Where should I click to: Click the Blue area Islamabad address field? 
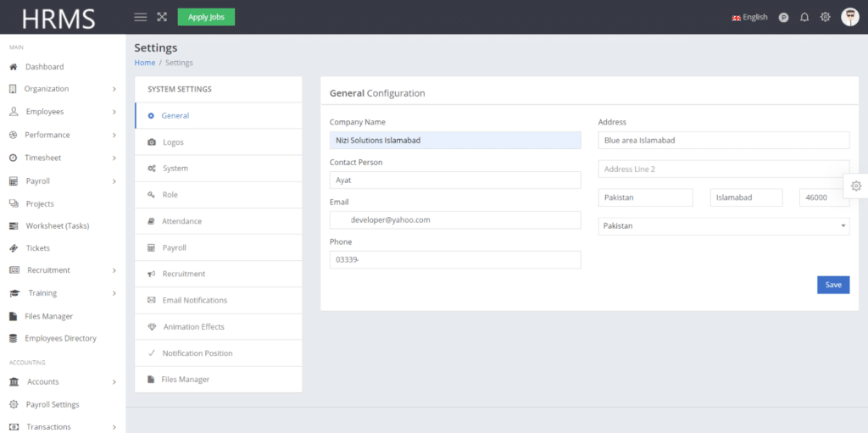(724, 140)
